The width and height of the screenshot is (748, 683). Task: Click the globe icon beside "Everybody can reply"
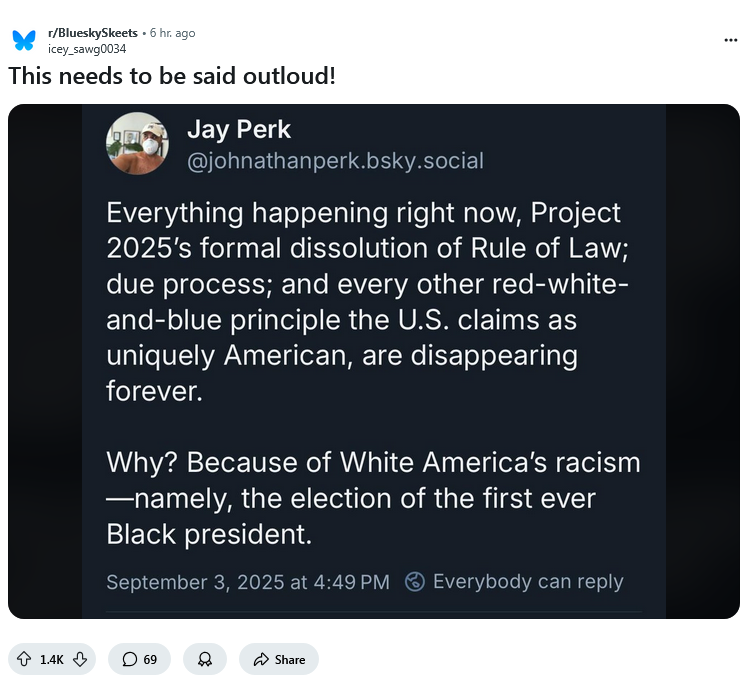[415, 581]
